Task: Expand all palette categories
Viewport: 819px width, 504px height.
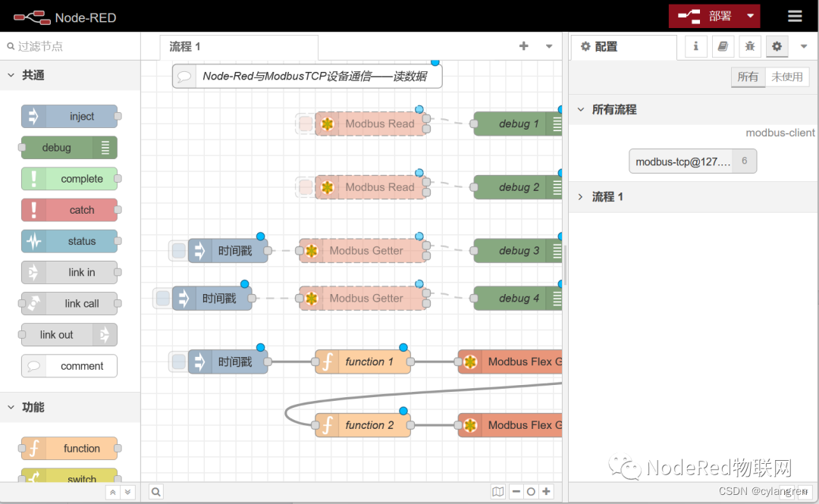Action: tap(127, 492)
